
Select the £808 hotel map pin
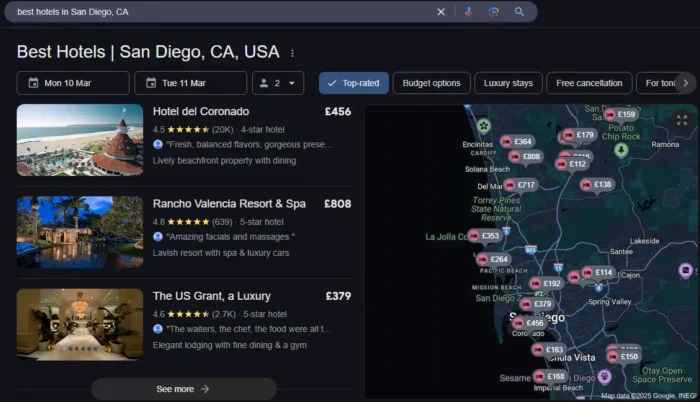tap(526, 157)
